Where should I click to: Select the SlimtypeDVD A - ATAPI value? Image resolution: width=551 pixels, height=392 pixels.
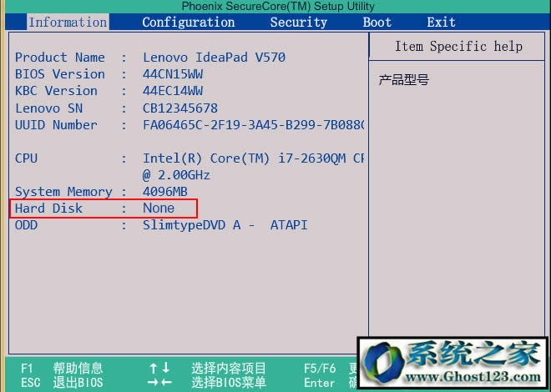click(x=225, y=225)
